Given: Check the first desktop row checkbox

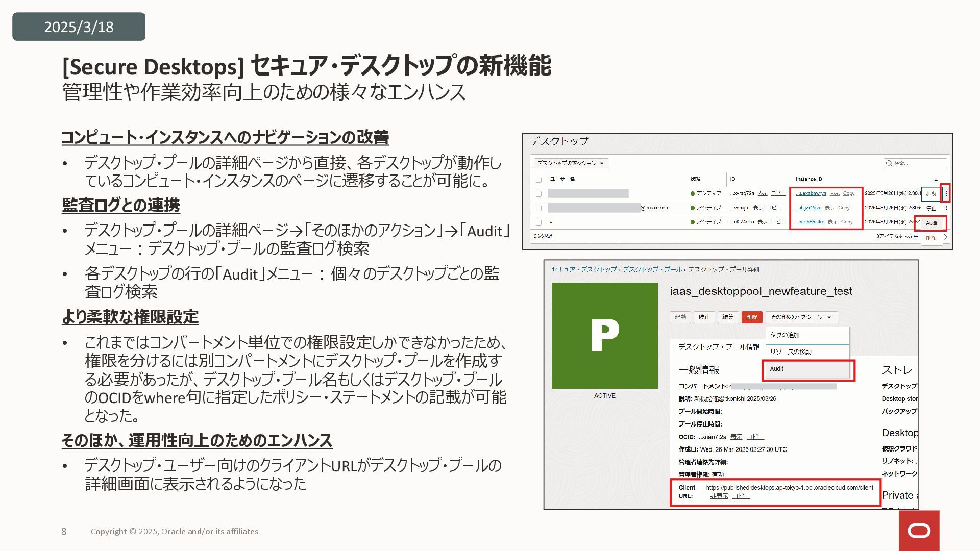Looking at the screenshot, I should [x=538, y=193].
